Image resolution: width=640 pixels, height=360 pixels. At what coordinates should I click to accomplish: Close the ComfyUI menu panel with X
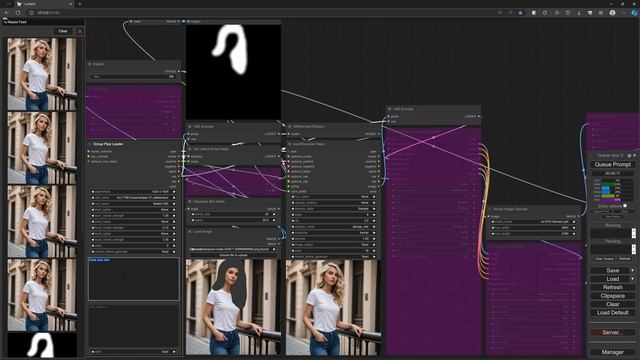pyautogui.click(x=634, y=156)
